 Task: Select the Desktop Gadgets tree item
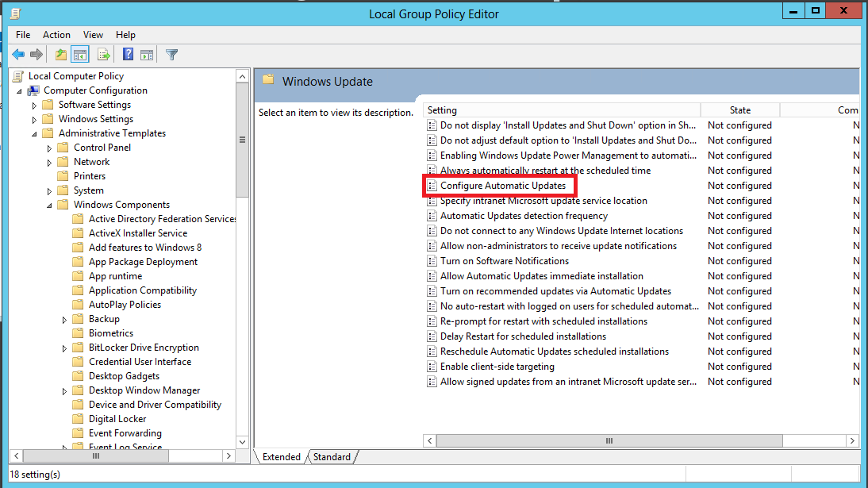coord(124,376)
